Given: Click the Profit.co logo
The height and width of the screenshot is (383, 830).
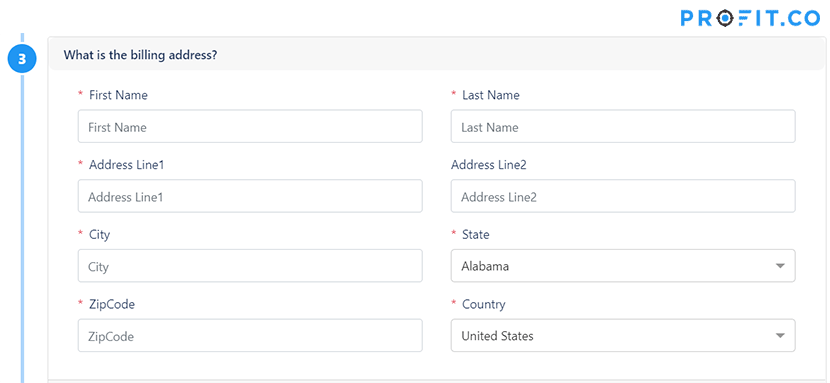Looking at the screenshot, I should click(x=750, y=19).
